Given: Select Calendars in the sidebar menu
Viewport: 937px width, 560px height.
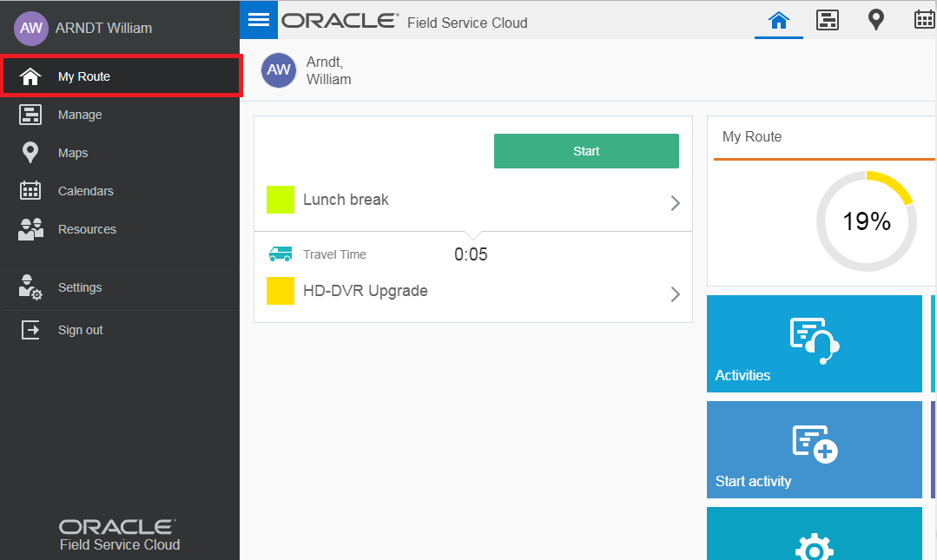Looking at the screenshot, I should pyautogui.click(x=120, y=191).
